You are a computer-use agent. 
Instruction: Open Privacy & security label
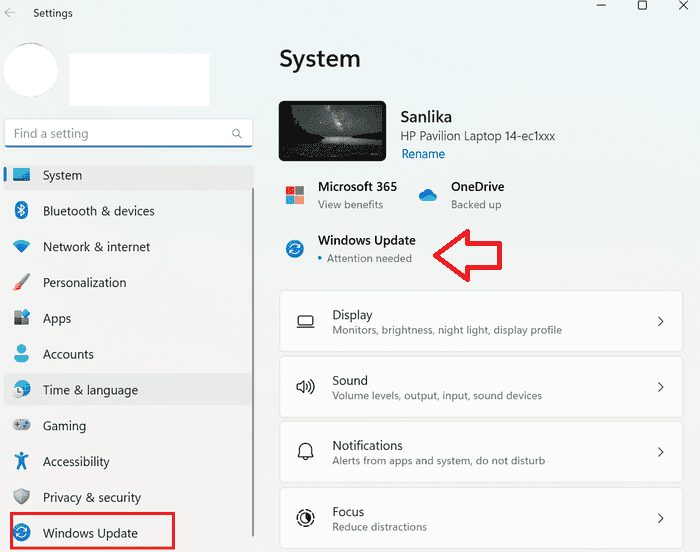click(x=92, y=497)
